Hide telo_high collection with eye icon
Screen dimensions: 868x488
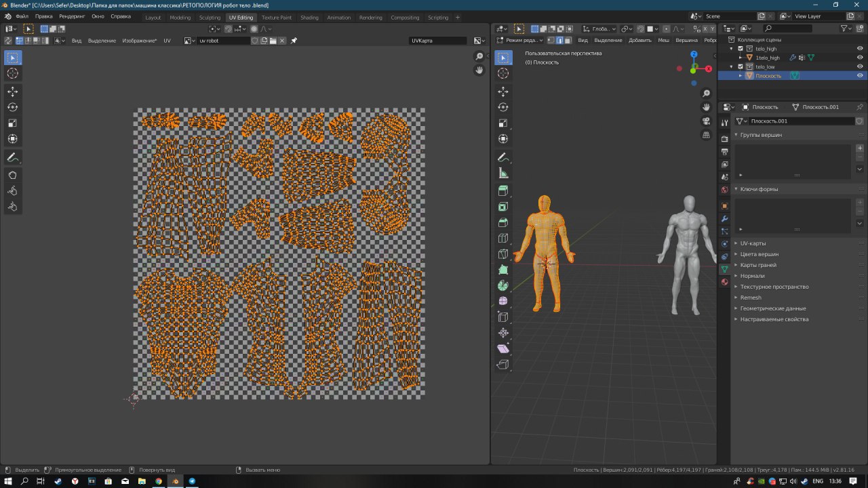[x=860, y=49]
